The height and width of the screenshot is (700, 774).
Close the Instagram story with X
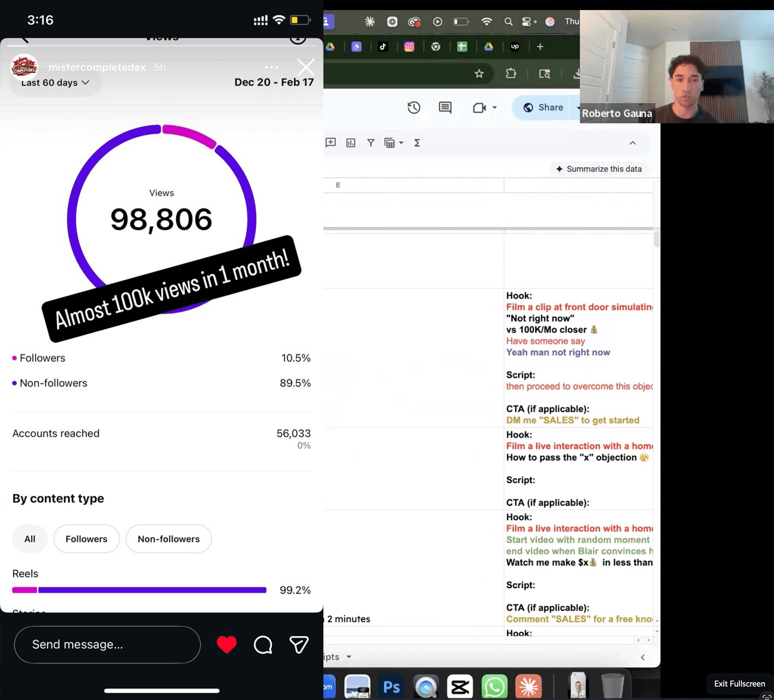click(306, 67)
